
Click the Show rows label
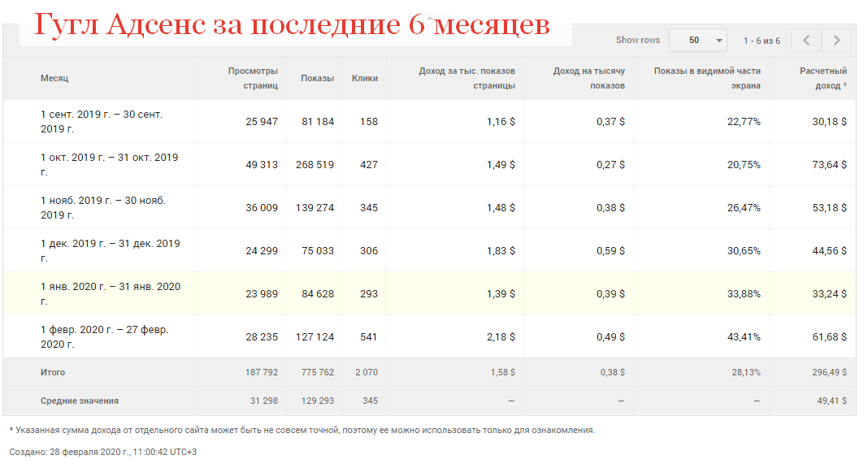point(638,41)
